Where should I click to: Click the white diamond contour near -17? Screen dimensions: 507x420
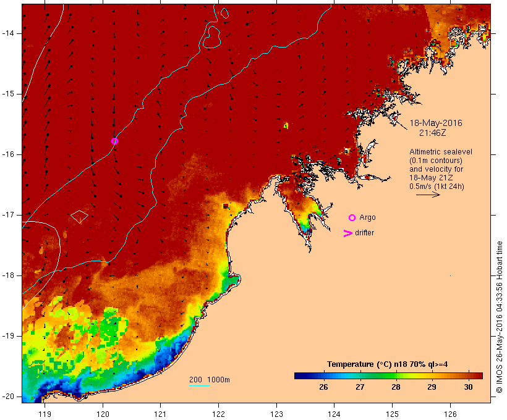[79, 216]
